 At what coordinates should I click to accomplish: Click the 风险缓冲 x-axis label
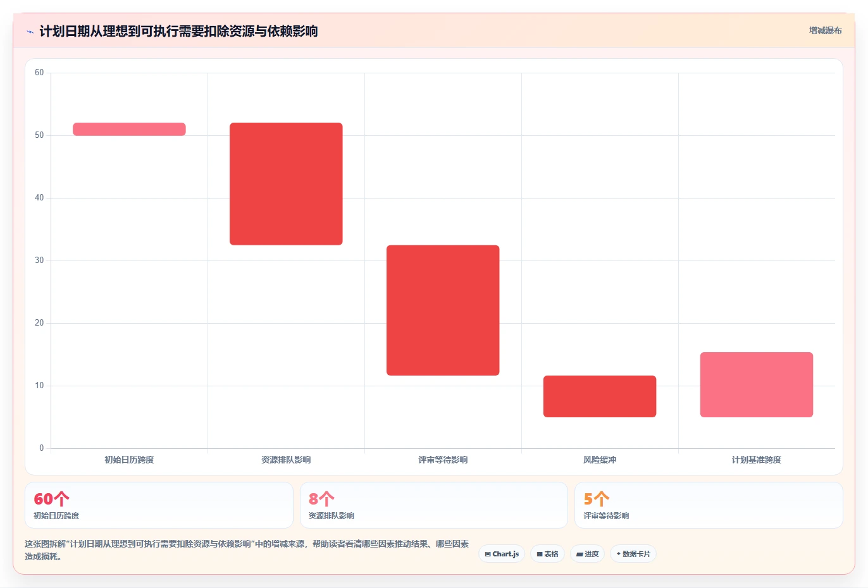click(x=600, y=460)
